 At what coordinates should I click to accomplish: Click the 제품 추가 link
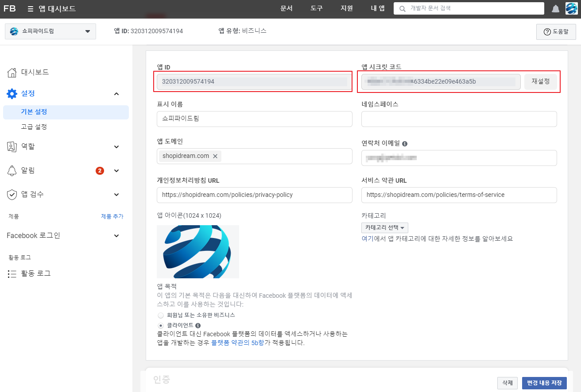[112, 217]
